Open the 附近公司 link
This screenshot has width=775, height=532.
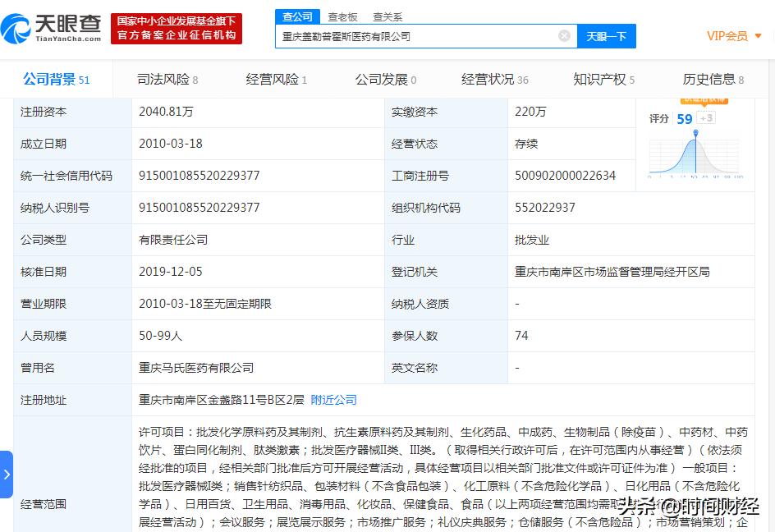tap(332, 400)
